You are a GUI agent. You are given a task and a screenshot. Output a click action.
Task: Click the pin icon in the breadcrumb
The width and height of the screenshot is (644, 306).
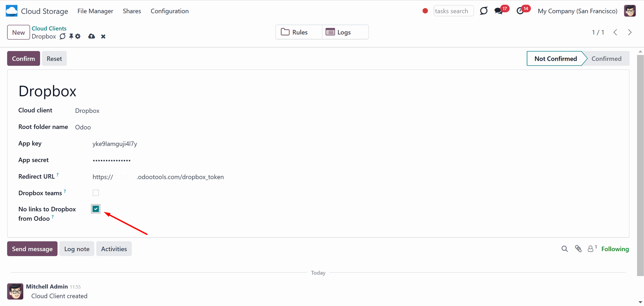pyautogui.click(x=71, y=36)
